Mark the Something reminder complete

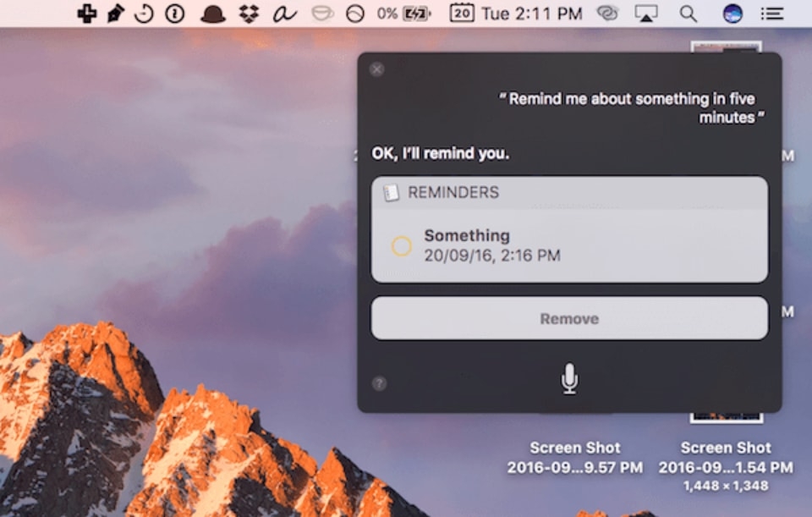click(401, 246)
